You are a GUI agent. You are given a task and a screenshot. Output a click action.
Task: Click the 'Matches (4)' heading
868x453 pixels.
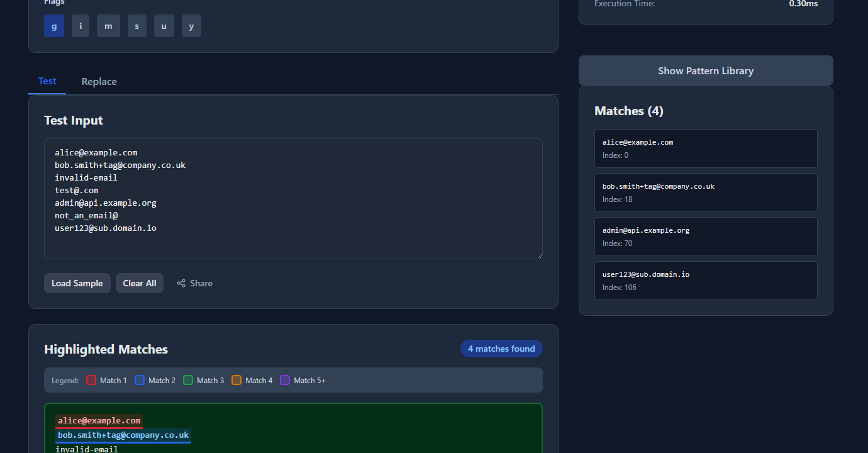tap(629, 111)
